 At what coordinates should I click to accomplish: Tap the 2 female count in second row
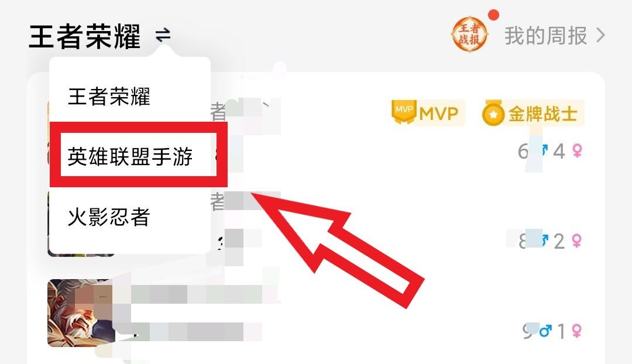tap(559, 242)
